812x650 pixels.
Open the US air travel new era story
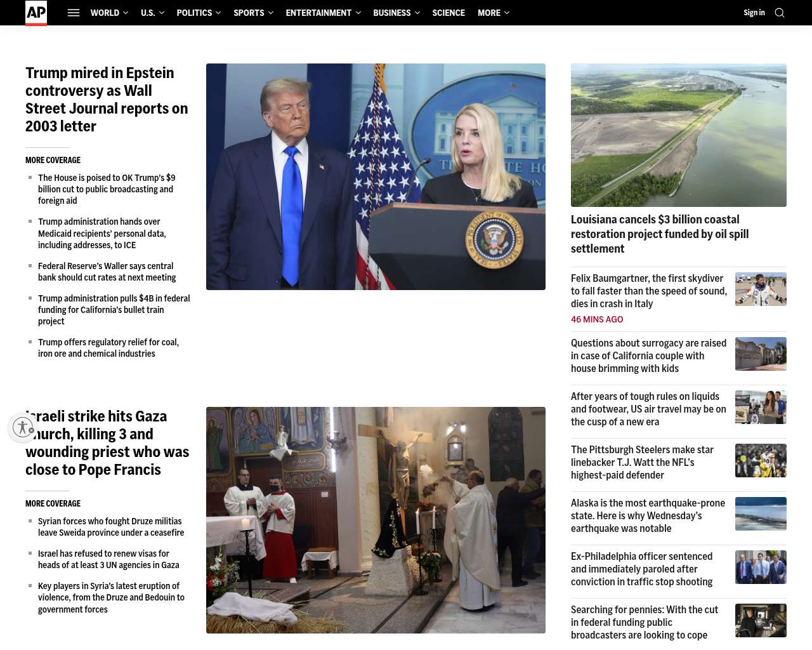point(649,409)
